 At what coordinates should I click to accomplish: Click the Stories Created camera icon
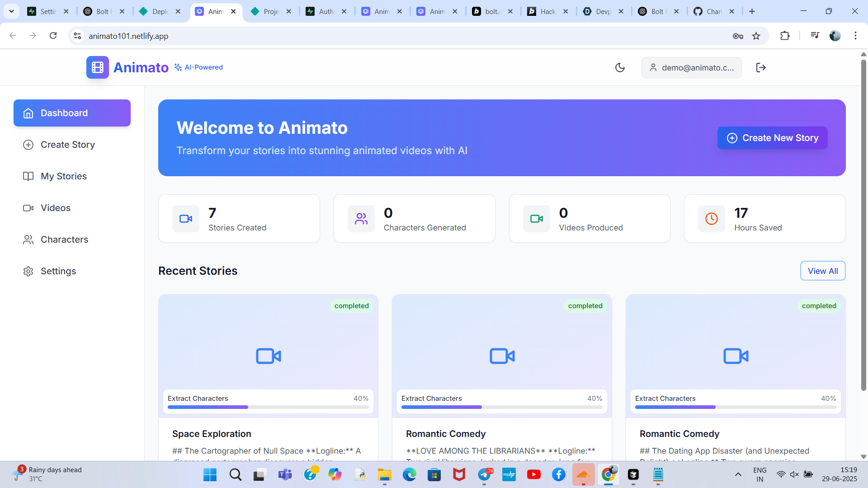coord(186,219)
